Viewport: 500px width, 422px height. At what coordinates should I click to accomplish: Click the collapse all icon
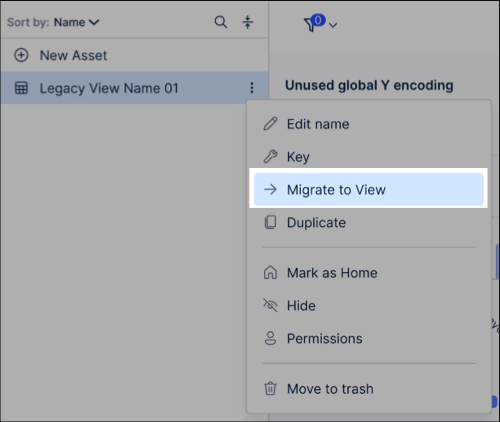coord(247,22)
